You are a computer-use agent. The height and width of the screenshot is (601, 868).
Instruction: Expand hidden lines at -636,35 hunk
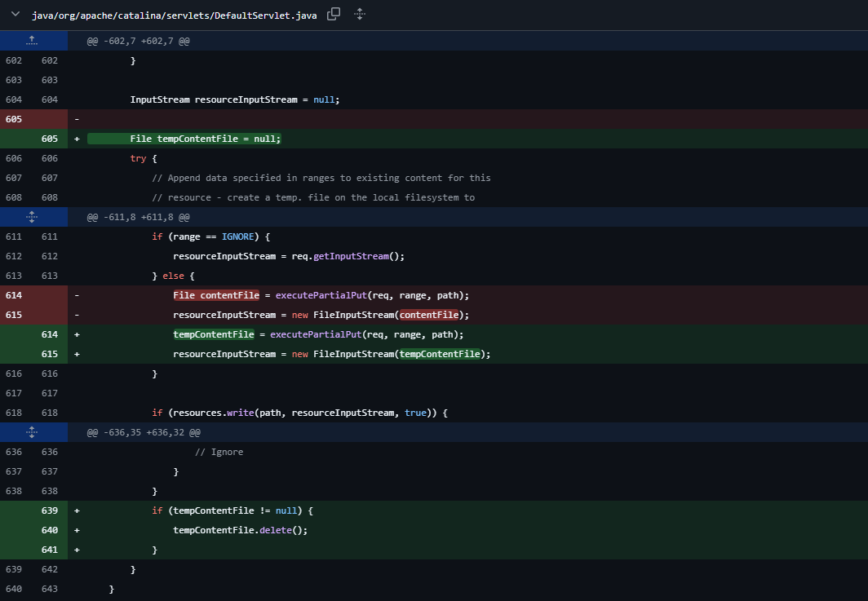[32, 432]
